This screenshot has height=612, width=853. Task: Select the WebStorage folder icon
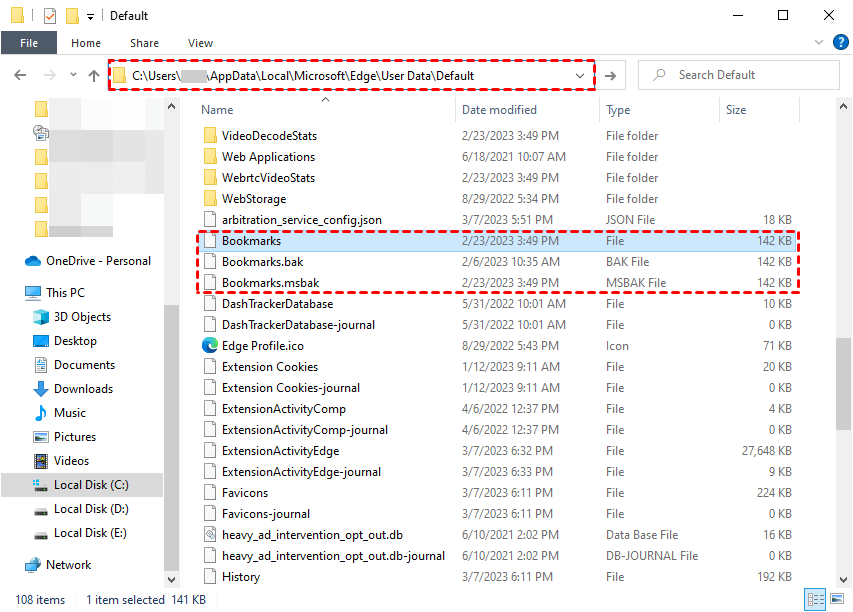[x=210, y=199]
